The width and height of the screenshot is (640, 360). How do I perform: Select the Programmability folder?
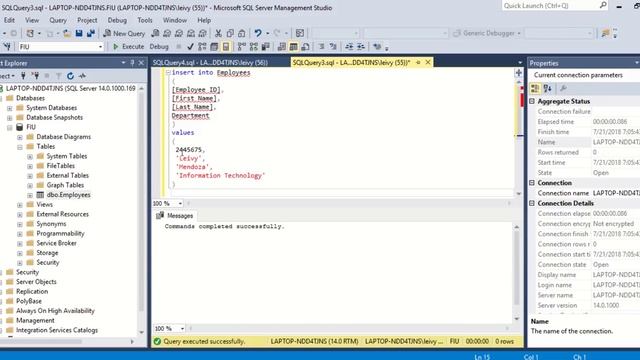point(60,233)
